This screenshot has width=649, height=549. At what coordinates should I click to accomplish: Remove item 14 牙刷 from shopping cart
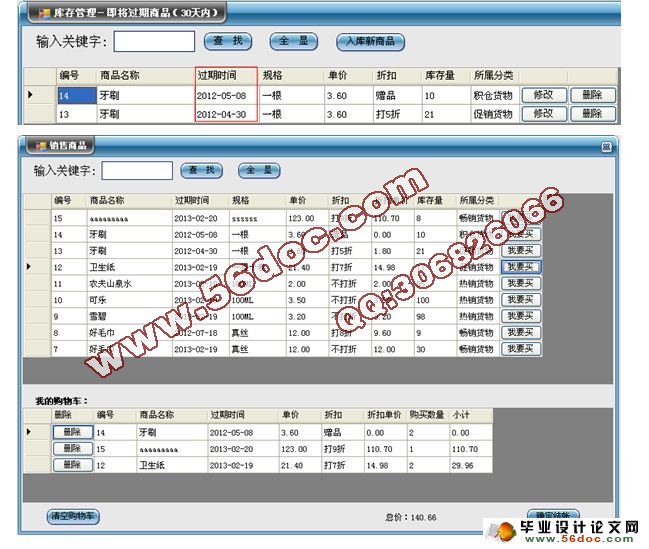coord(73,432)
